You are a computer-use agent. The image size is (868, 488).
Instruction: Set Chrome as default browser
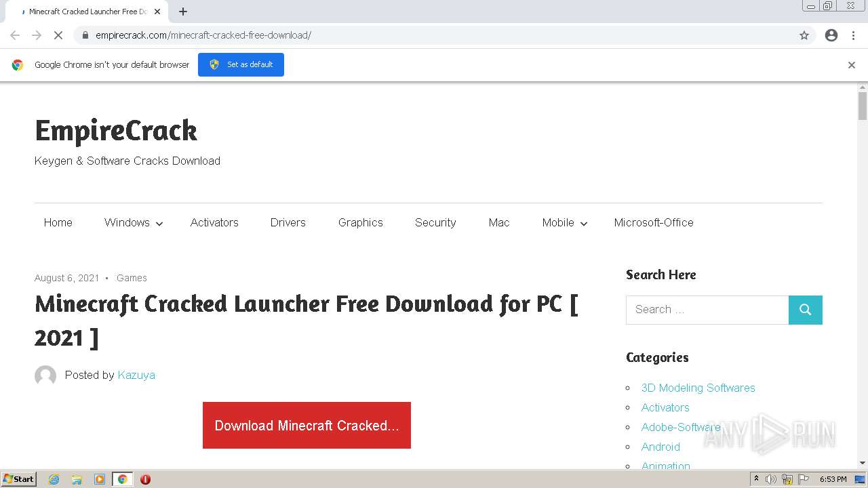[x=241, y=64]
